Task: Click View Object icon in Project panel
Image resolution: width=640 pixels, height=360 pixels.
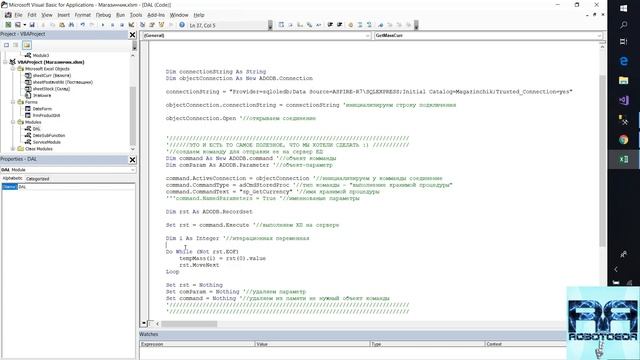Action: point(16,45)
